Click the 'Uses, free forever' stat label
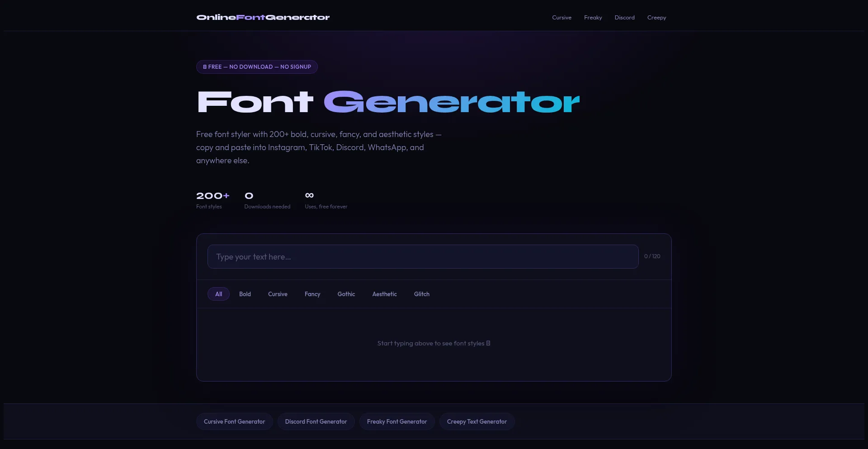 tap(326, 207)
